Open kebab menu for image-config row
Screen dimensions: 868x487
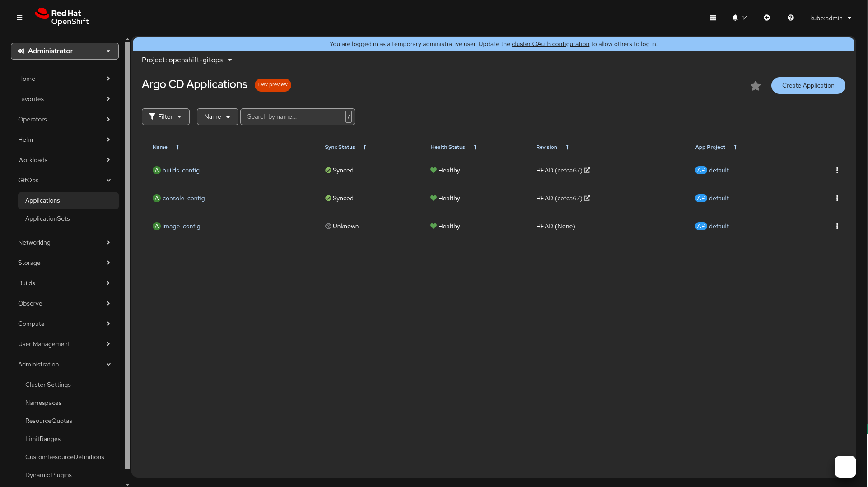837,227
